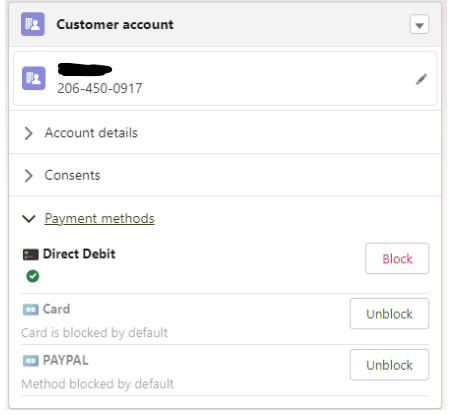Click the Direct Debit card icon
This screenshot has height=415, width=455.
(x=31, y=255)
